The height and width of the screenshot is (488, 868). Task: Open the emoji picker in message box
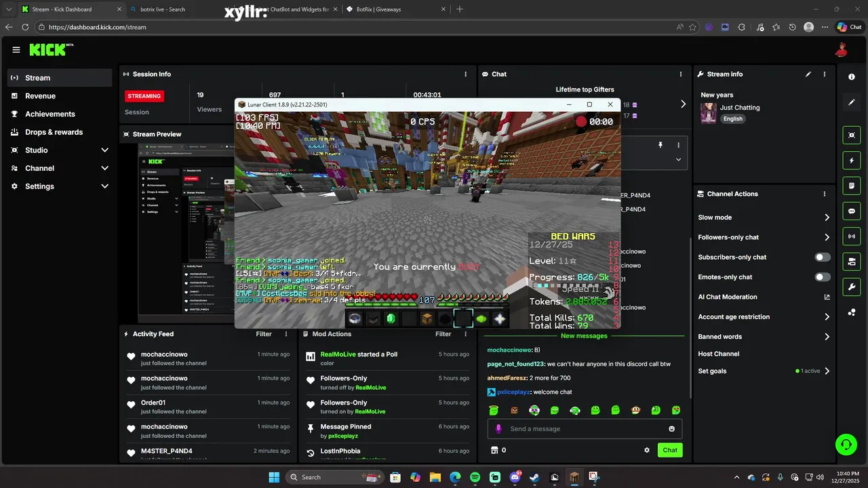click(672, 428)
